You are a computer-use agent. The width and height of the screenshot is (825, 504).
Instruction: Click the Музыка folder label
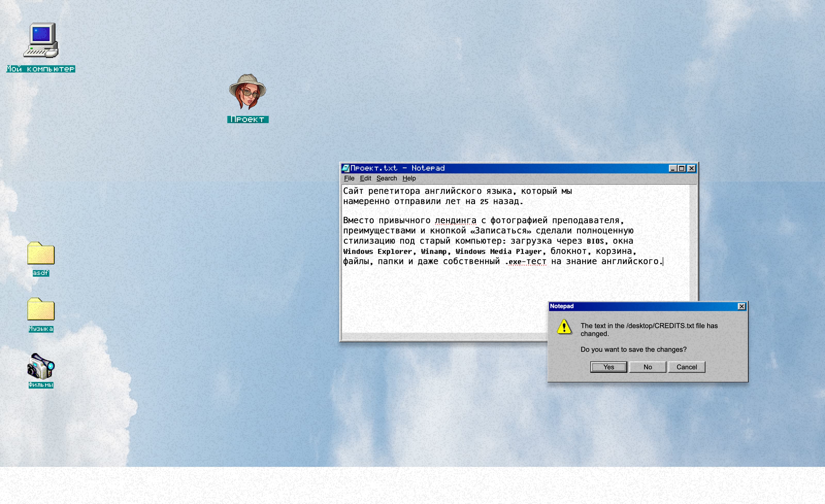tap(41, 329)
